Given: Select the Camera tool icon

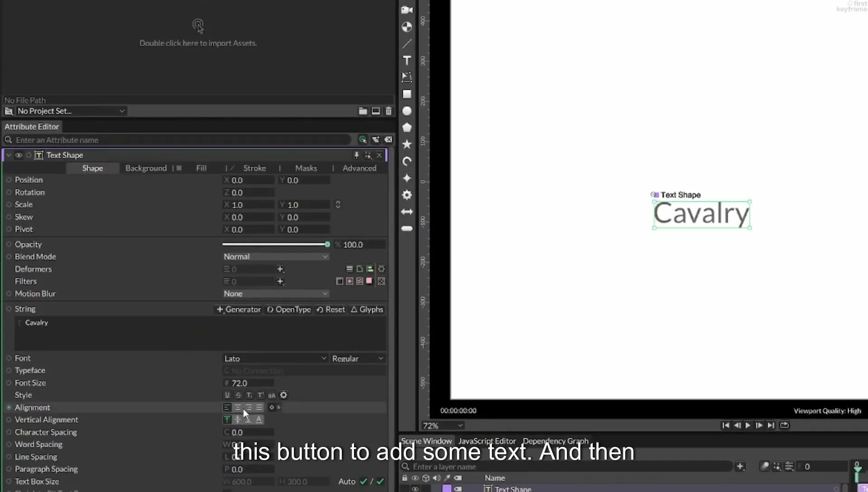Looking at the screenshot, I should 407,10.
